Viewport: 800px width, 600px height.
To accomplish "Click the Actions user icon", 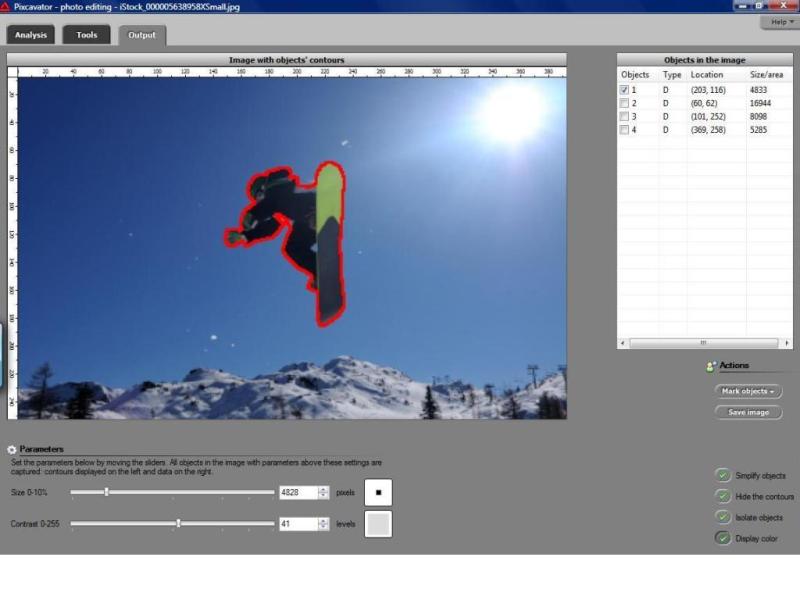I will coord(711,366).
